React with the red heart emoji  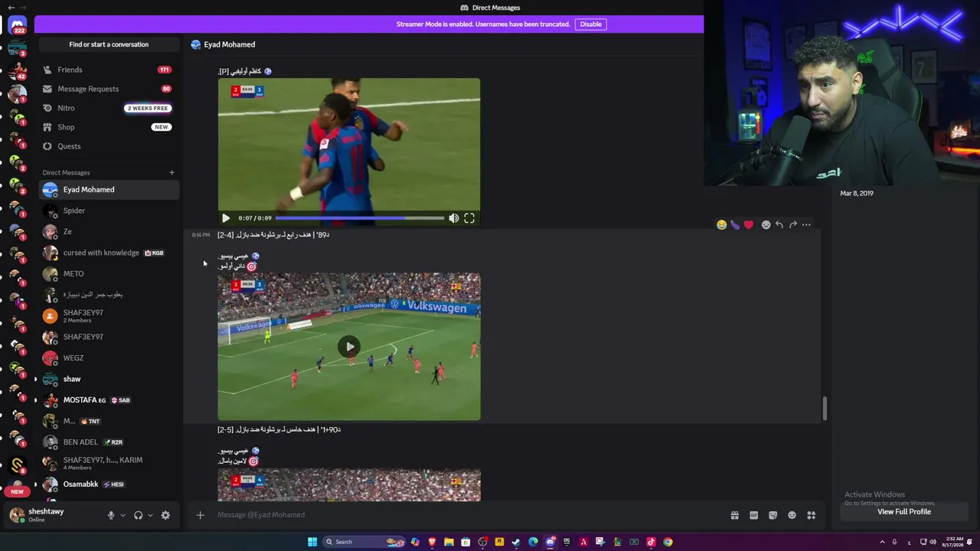[749, 225]
